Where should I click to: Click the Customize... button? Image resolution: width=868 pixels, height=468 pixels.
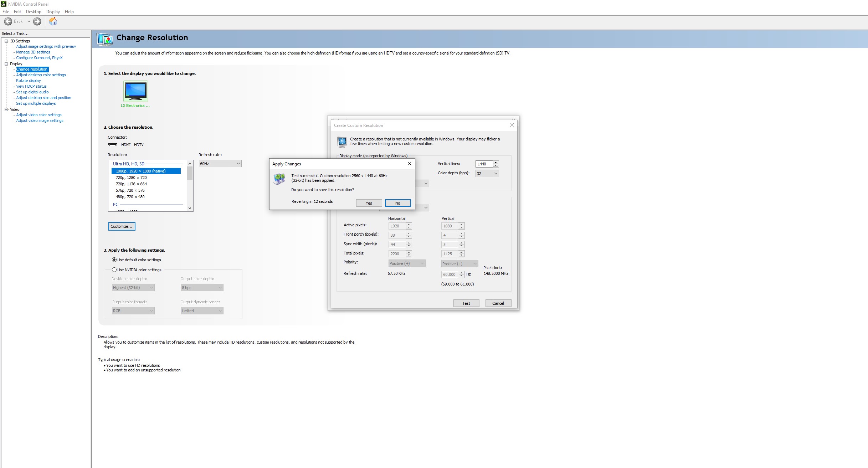[x=122, y=226]
